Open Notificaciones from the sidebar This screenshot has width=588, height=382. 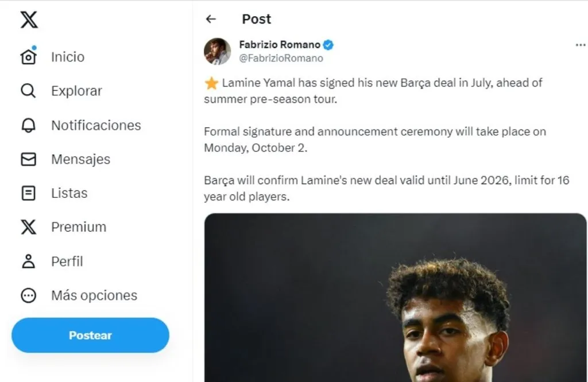(96, 125)
